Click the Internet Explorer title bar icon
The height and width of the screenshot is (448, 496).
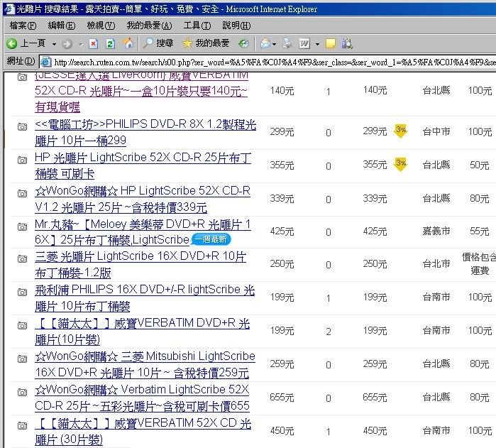[9, 9]
